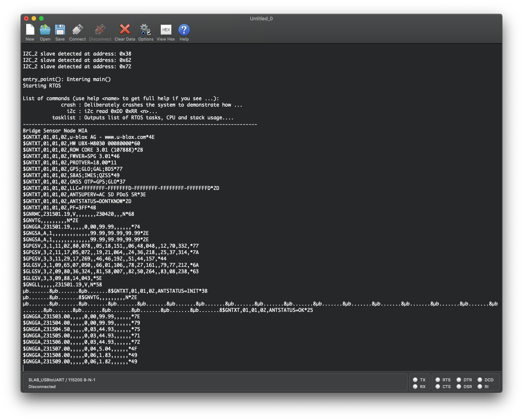Viewport: 523px width, 420px height.
Task: Click the RI status indicator
Action: [480, 387]
